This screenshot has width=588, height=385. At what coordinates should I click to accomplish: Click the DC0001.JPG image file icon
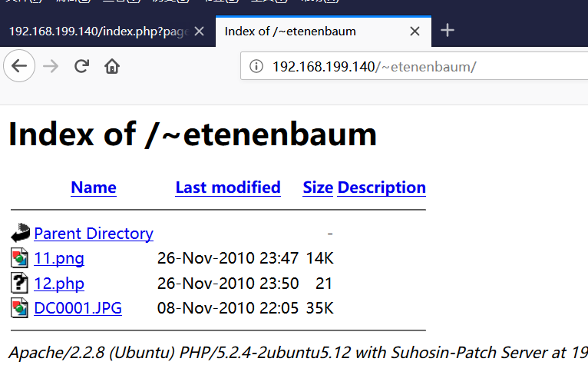[x=19, y=308]
